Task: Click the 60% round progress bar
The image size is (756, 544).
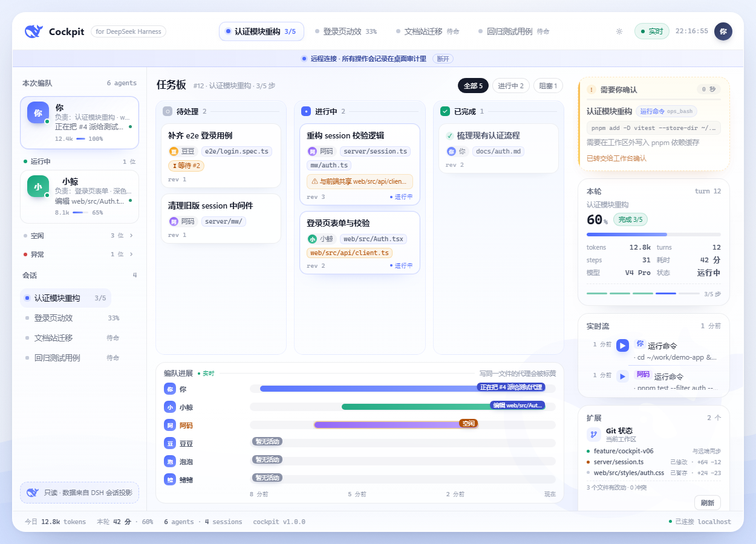Action: 654,235
